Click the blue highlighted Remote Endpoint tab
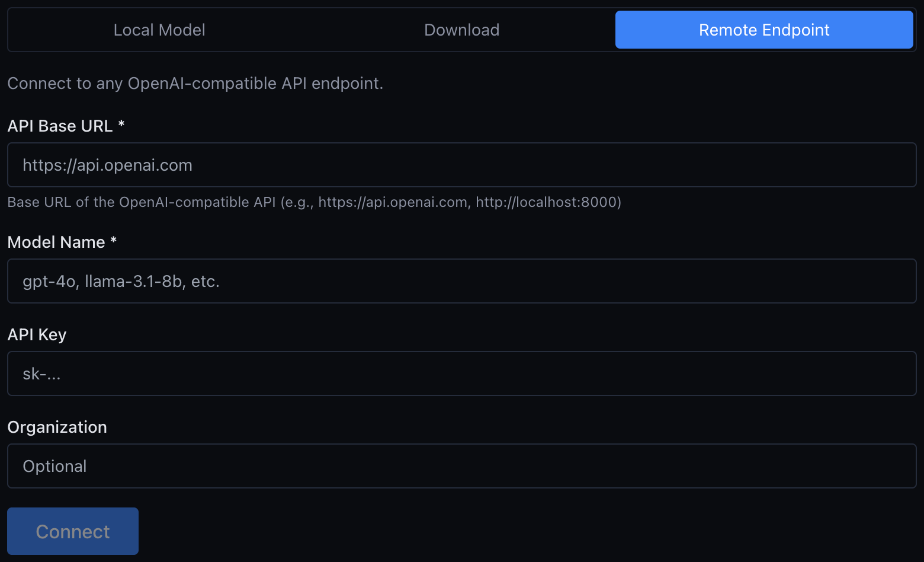The image size is (924, 562). pos(763,30)
